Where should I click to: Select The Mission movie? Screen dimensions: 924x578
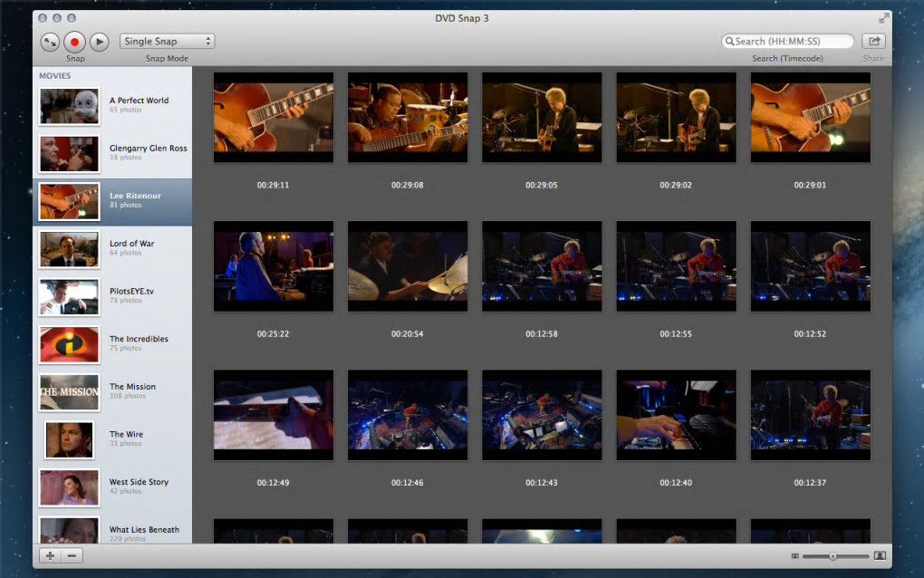point(112,393)
